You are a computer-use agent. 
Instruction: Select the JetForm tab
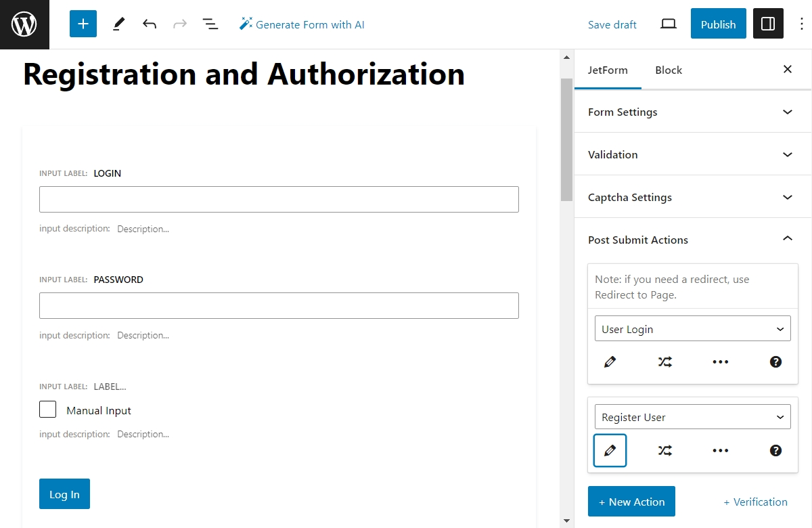[608, 69]
